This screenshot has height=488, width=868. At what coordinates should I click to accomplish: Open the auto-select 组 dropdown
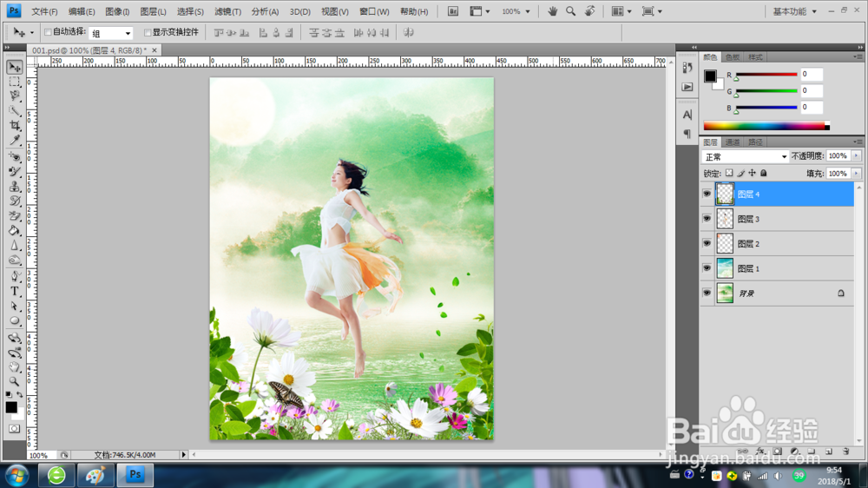pyautogui.click(x=111, y=33)
